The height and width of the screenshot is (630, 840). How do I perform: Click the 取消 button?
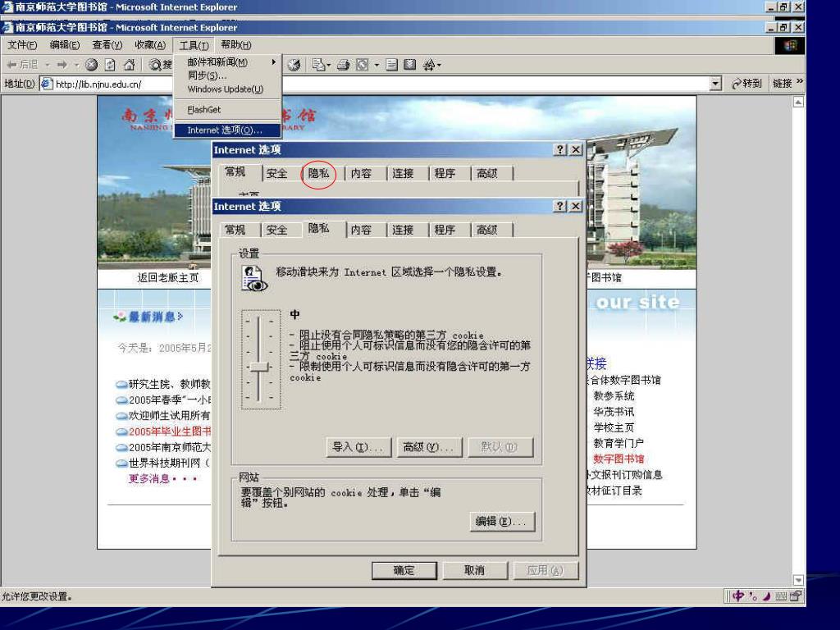coord(475,571)
